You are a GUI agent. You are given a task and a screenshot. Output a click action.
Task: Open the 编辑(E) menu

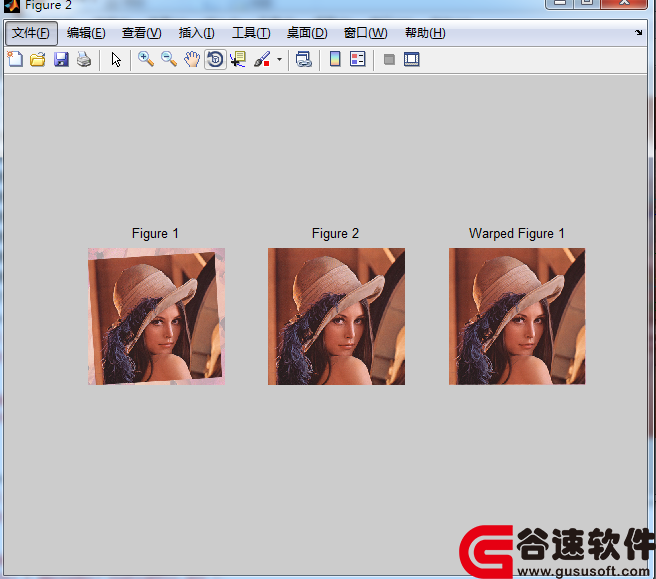pos(86,33)
